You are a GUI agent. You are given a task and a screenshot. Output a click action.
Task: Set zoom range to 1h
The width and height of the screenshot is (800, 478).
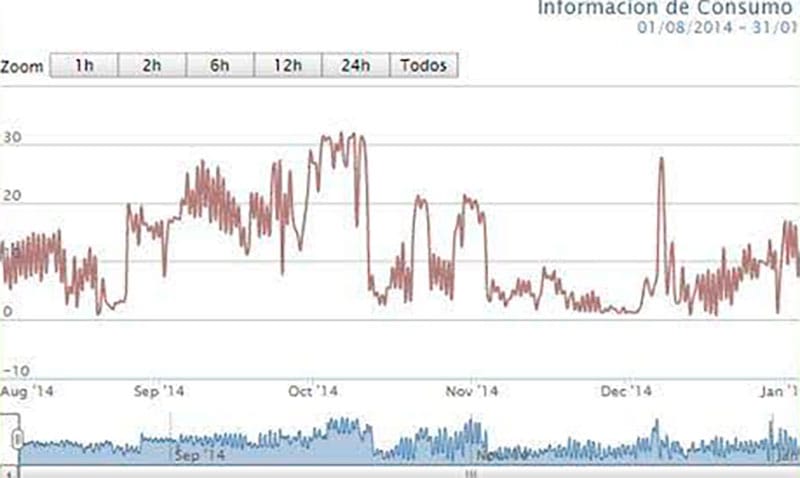coord(84,66)
